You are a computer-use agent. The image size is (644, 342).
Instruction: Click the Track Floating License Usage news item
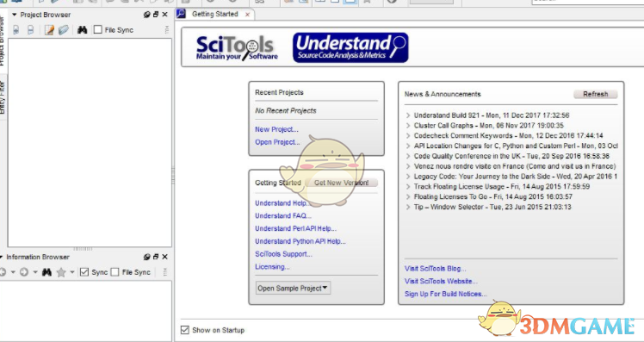coord(501,187)
